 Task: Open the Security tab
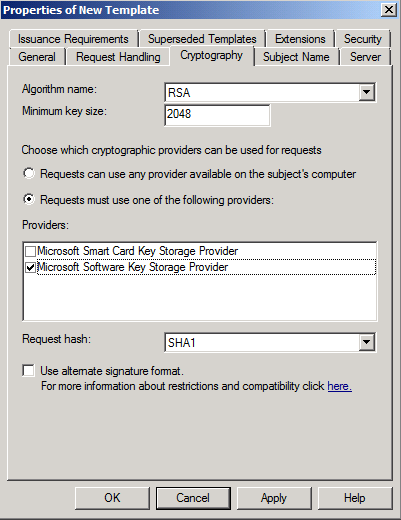[x=363, y=39]
